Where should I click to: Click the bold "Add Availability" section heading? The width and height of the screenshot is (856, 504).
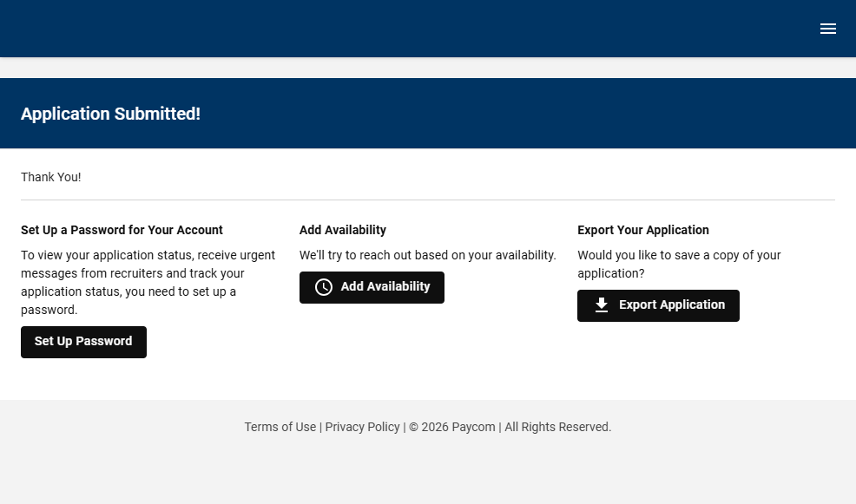342,230
